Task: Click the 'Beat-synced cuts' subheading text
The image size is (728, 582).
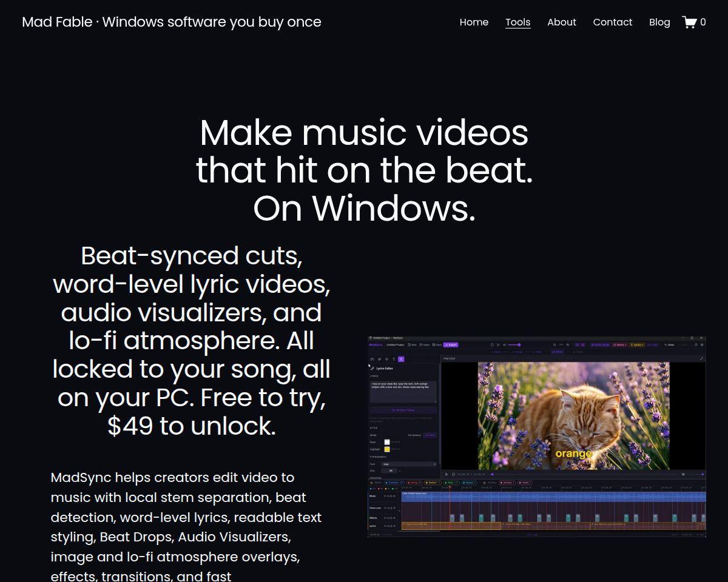Action: click(192, 341)
